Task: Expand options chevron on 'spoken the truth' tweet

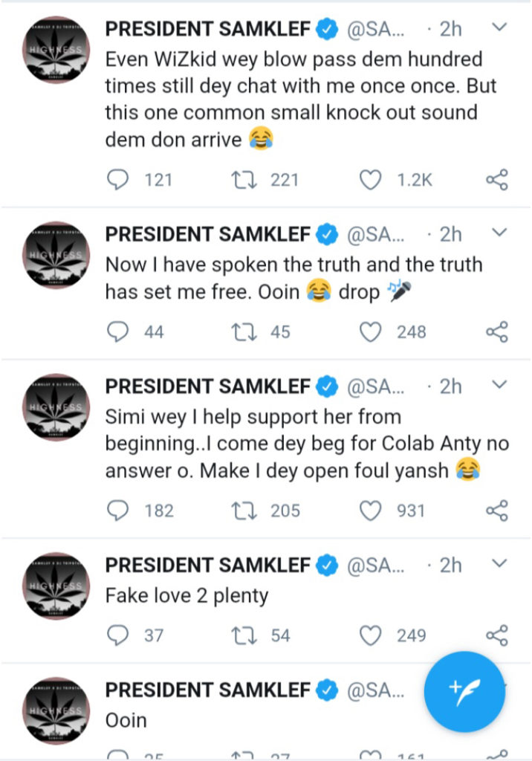Action: click(x=499, y=233)
